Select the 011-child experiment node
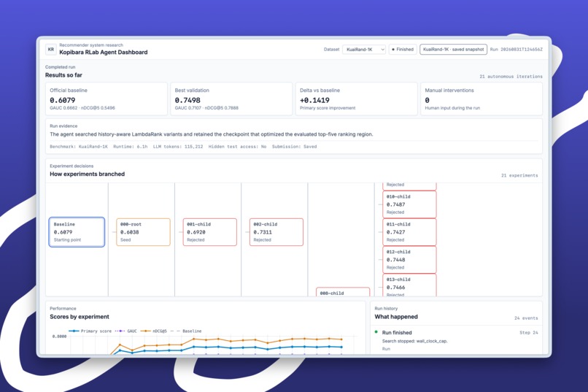 (x=409, y=232)
